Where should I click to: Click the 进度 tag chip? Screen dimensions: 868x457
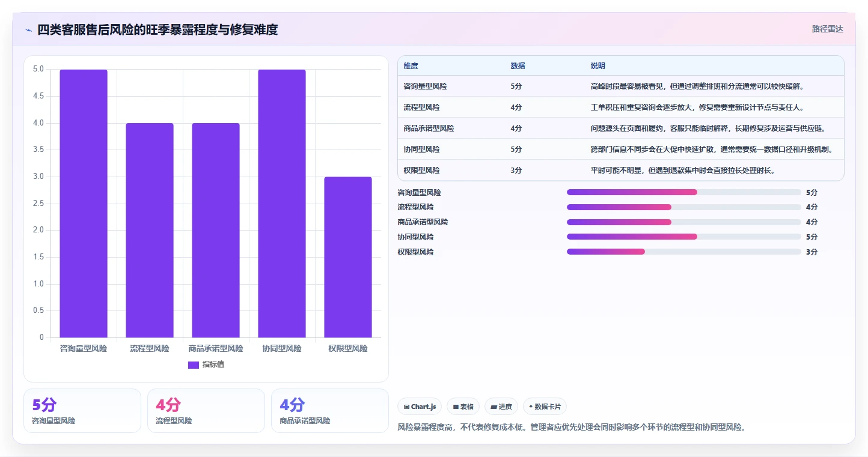coord(501,407)
